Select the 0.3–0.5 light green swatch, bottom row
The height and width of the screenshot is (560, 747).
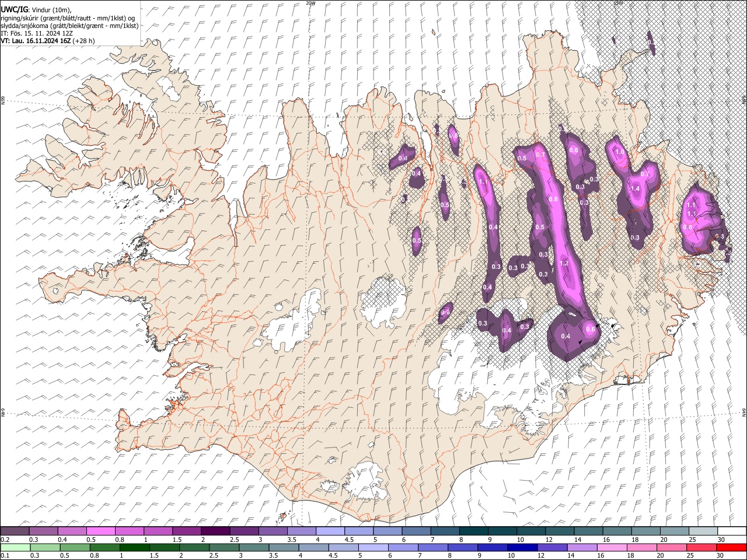pos(46,547)
